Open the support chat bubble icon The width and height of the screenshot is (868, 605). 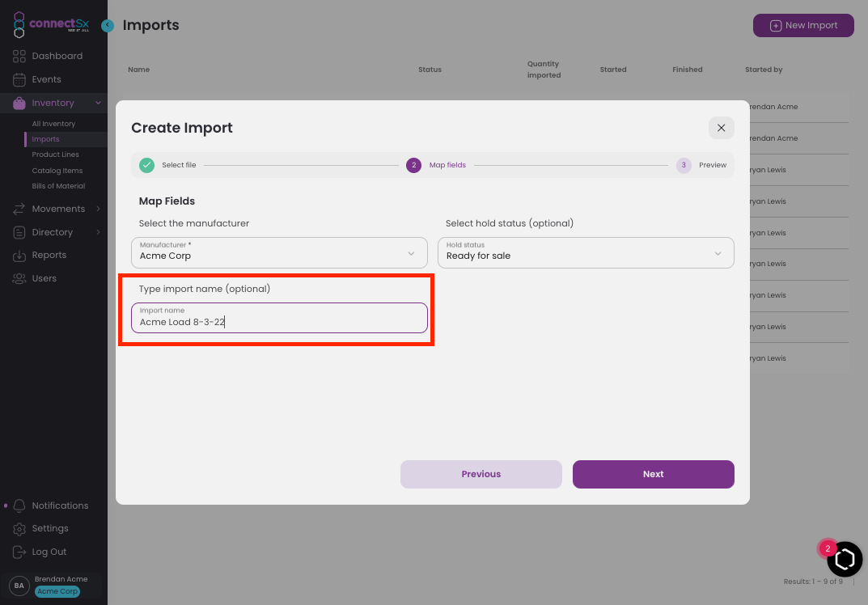[x=845, y=559]
